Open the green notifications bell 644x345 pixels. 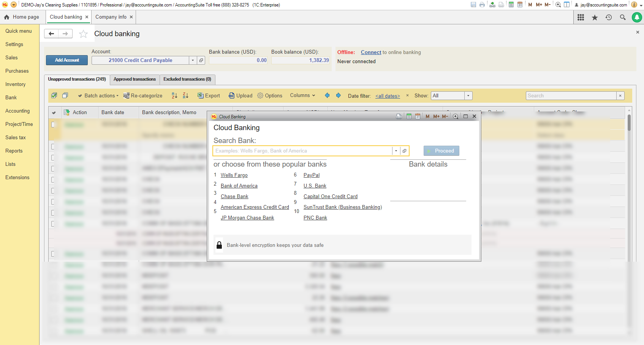(637, 17)
